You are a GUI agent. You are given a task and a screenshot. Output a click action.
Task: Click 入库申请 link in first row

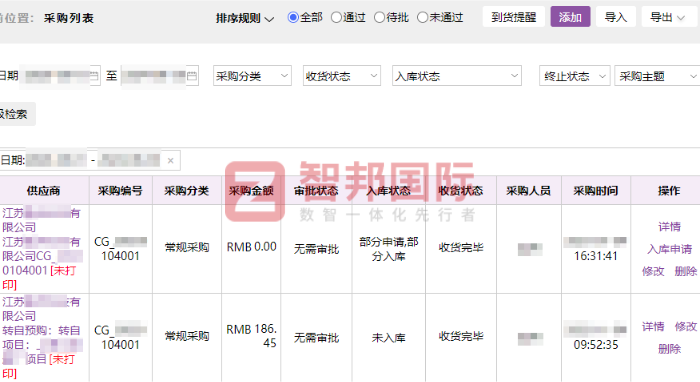669,249
